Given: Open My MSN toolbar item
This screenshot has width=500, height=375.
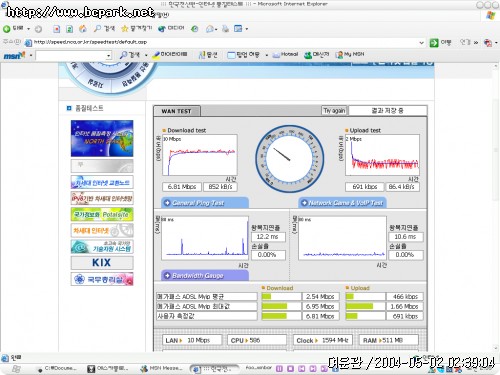Looking at the screenshot, I should (x=350, y=54).
